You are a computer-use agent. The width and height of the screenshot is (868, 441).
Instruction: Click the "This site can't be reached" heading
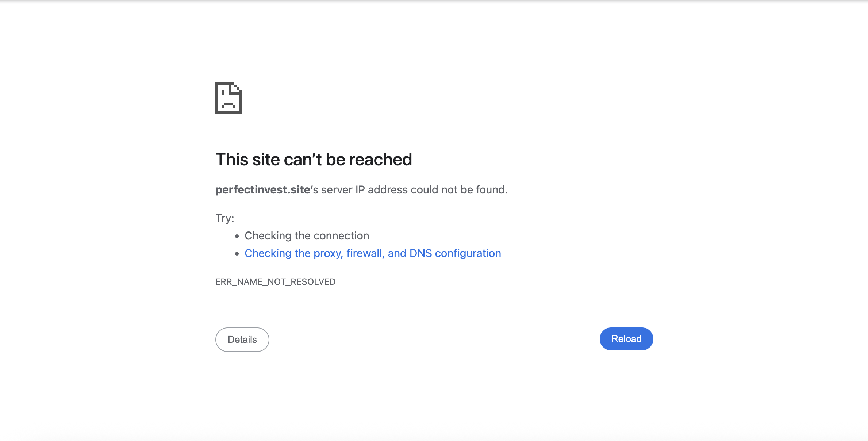tap(314, 160)
